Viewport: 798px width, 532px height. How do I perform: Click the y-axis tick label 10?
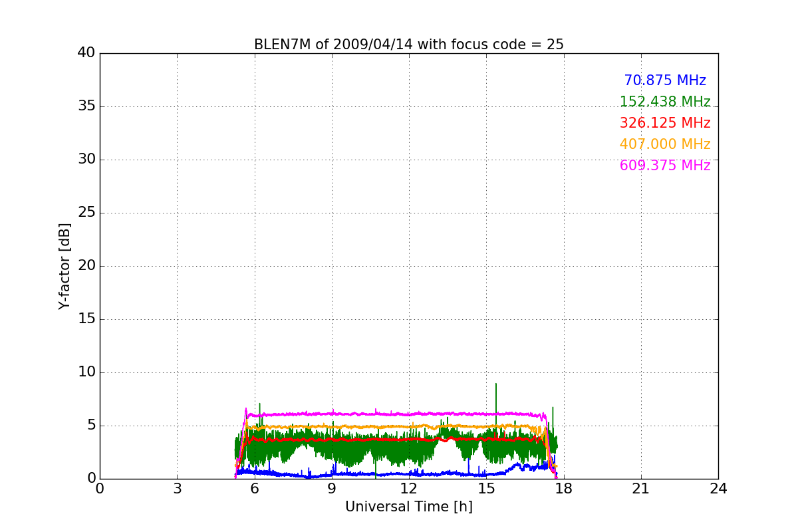tap(86, 372)
